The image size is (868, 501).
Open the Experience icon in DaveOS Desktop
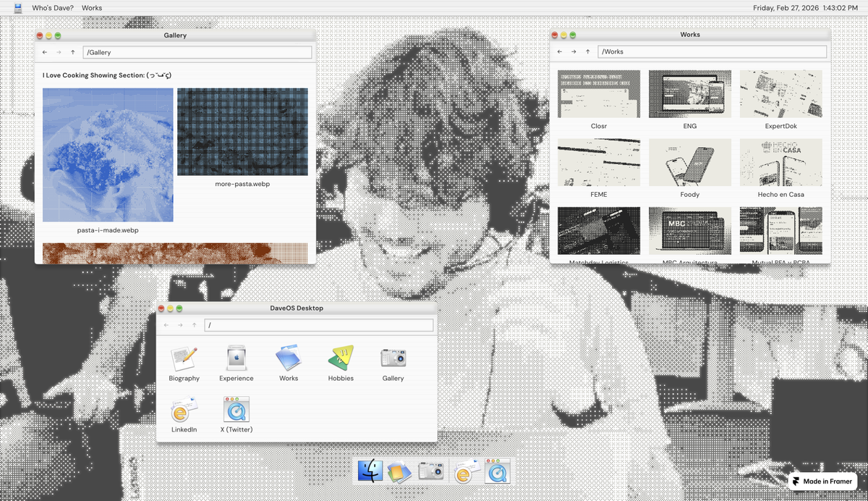[x=237, y=358]
